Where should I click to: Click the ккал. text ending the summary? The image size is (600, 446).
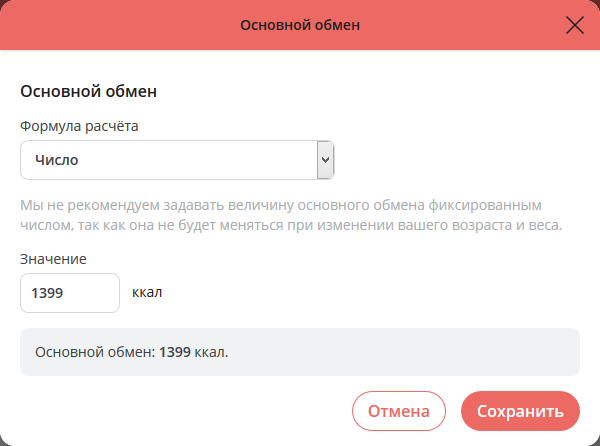212,352
